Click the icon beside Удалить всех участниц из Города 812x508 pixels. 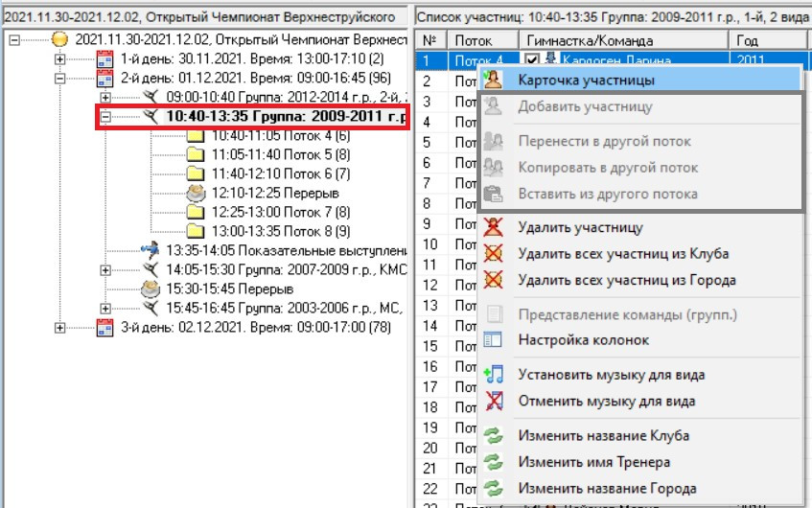coord(495,281)
